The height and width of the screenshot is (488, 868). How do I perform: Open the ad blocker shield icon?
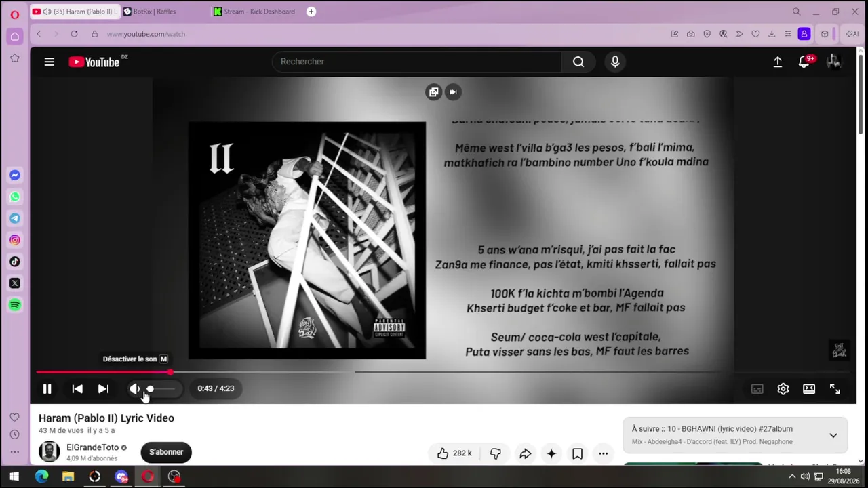[x=707, y=34]
